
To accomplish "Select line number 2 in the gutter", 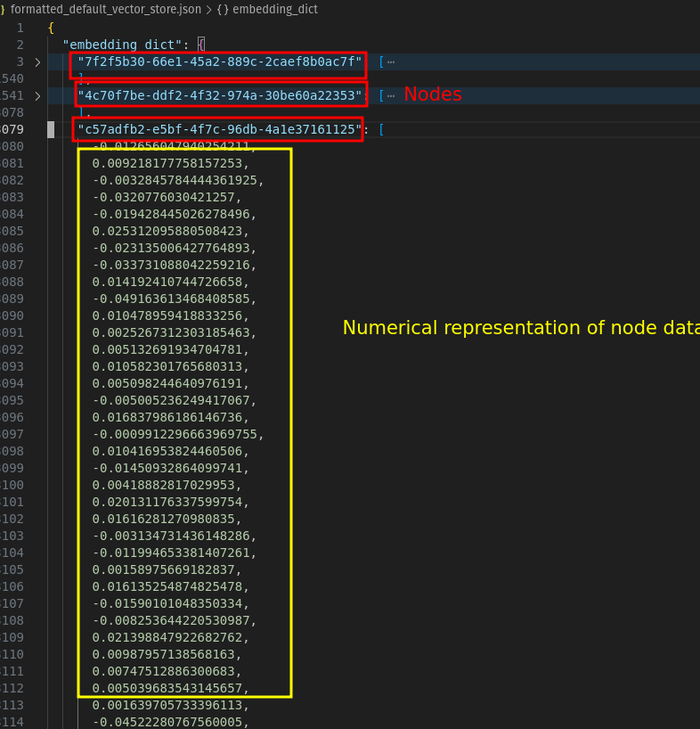I will pos(20,45).
